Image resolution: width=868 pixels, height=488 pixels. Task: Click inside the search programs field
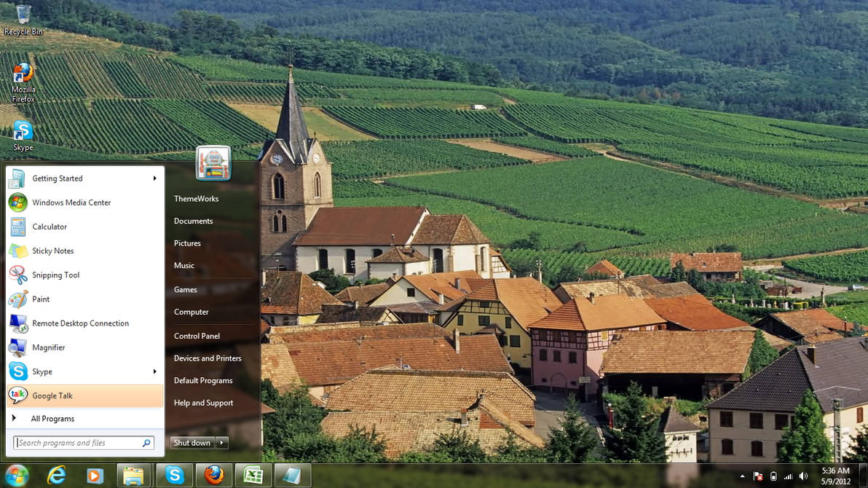pyautogui.click(x=80, y=442)
